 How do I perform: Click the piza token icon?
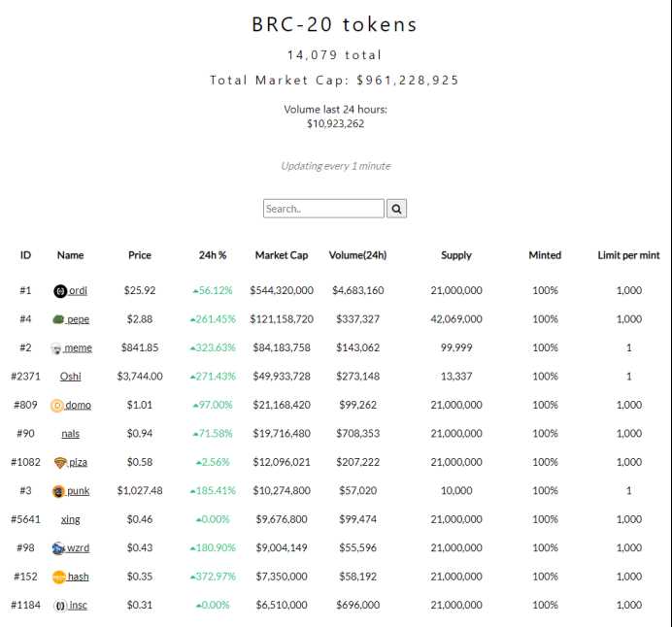click(x=60, y=463)
